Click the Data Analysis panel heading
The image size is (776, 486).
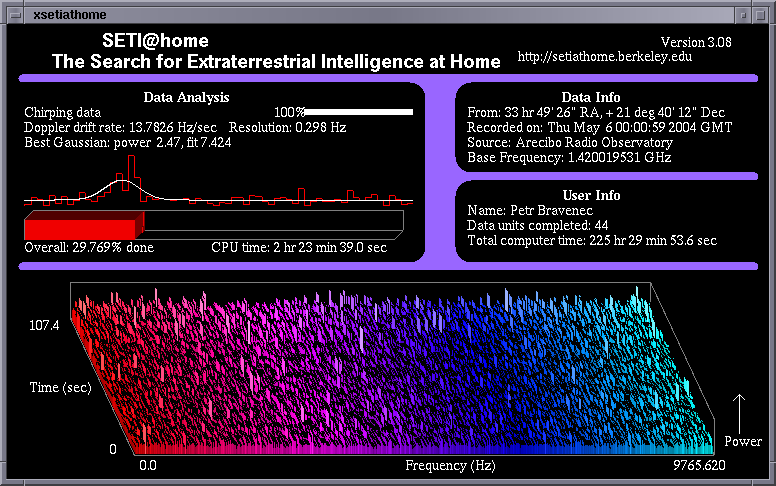pos(186,97)
